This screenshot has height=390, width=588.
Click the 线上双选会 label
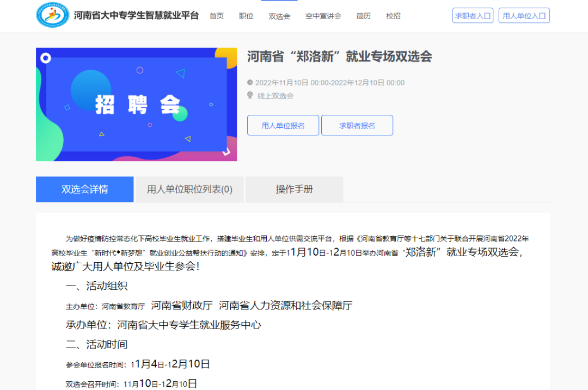[275, 95]
